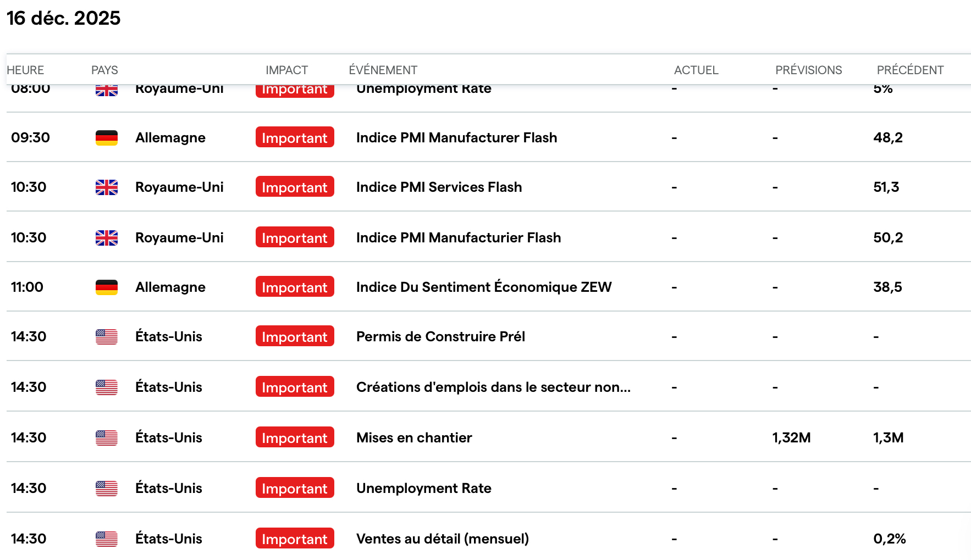Viewport: 971px width, 560px height.
Task: Open the Indice Du Sentiment Économique ZEW event
Action: point(483,287)
